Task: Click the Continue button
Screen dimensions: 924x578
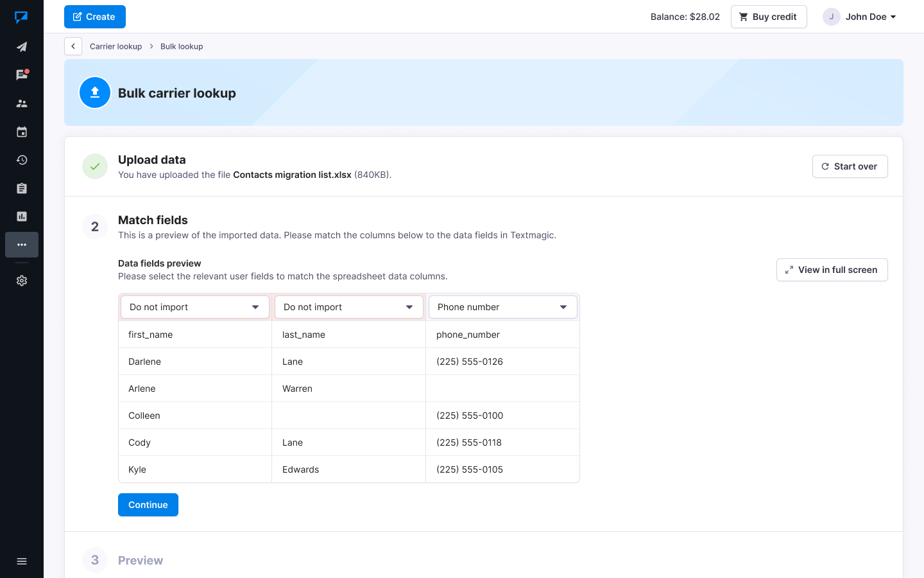Action: tap(148, 505)
